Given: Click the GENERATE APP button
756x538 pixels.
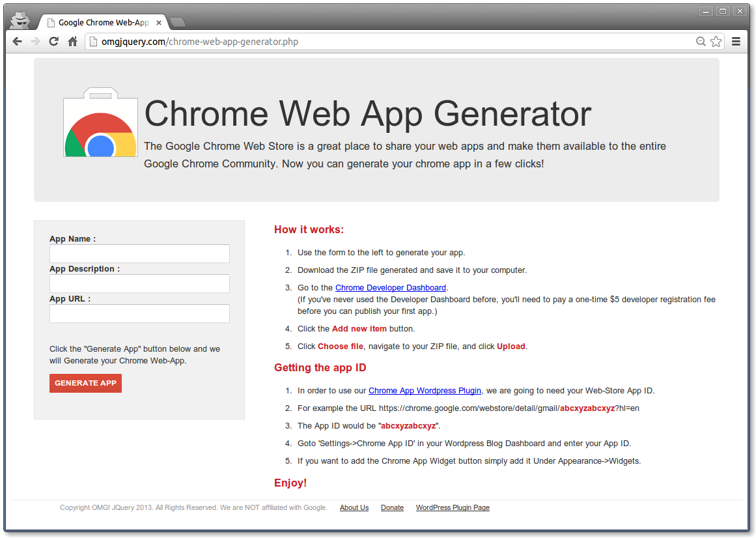Looking at the screenshot, I should tap(85, 383).
